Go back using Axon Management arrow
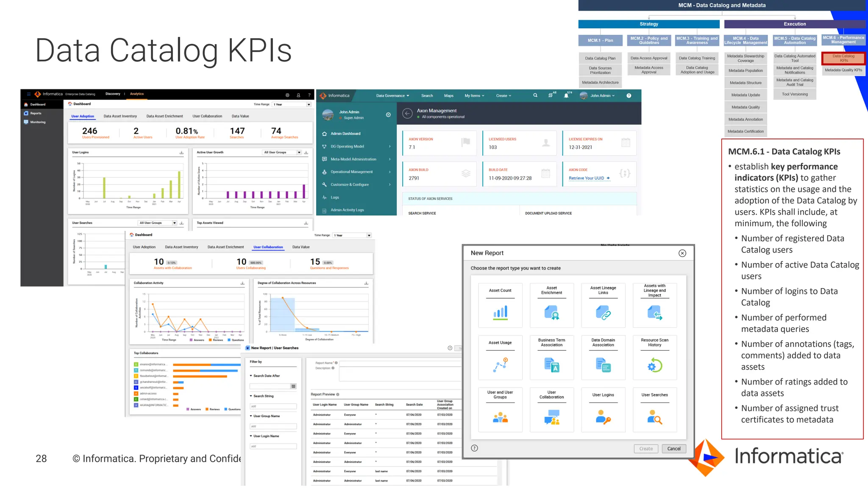The image size is (868, 488). coord(407,113)
